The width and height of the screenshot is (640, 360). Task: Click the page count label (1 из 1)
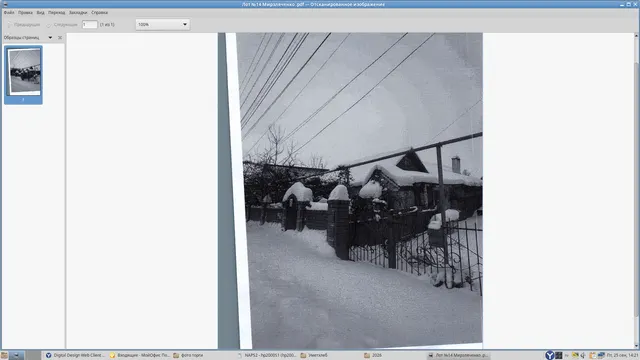click(107, 24)
